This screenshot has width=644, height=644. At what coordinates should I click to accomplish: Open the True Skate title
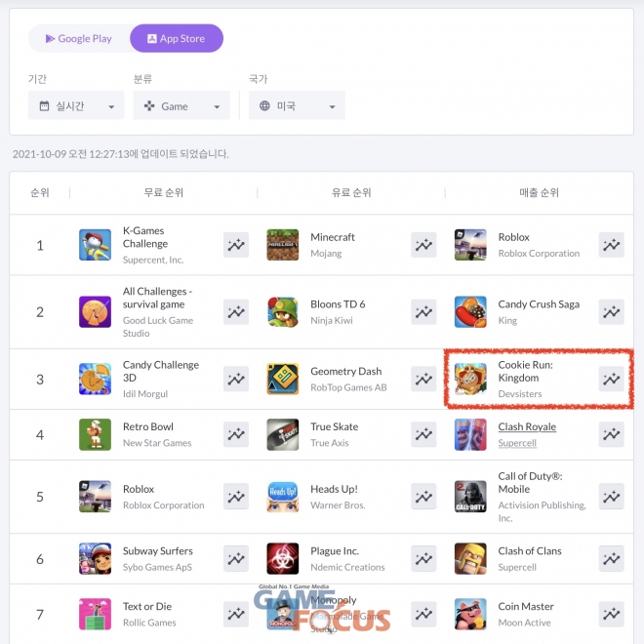pyautogui.click(x=335, y=426)
